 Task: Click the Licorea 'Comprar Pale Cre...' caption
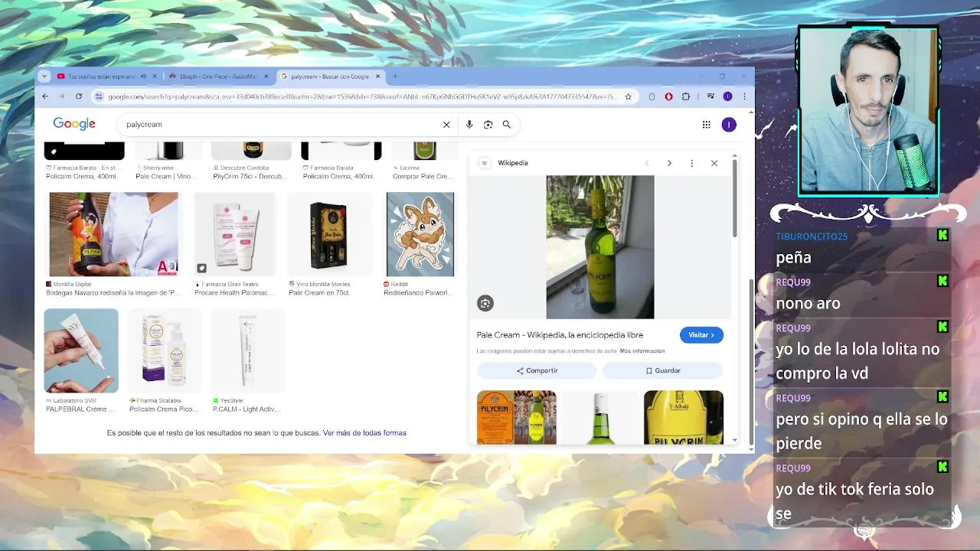tap(423, 176)
